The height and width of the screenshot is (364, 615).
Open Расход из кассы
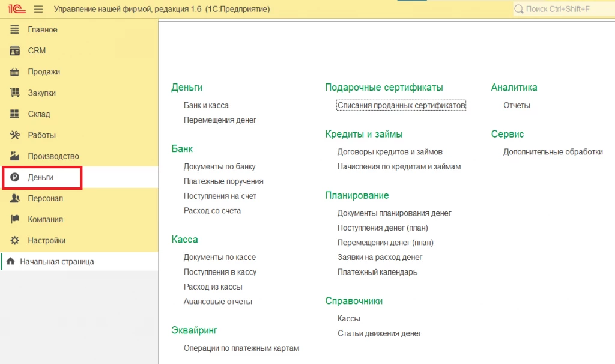click(x=213, y=287)
